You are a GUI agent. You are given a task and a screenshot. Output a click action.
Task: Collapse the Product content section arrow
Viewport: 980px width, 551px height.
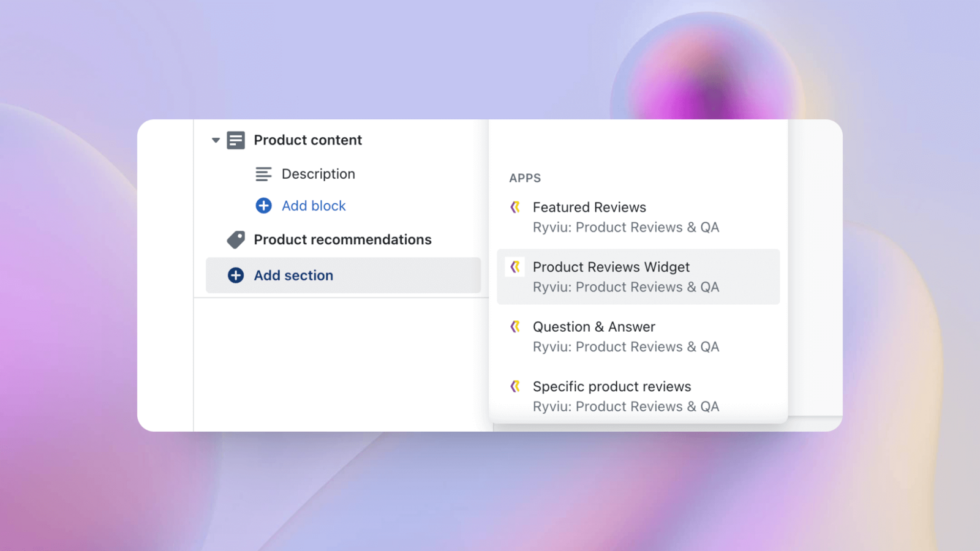pos(216,140)
